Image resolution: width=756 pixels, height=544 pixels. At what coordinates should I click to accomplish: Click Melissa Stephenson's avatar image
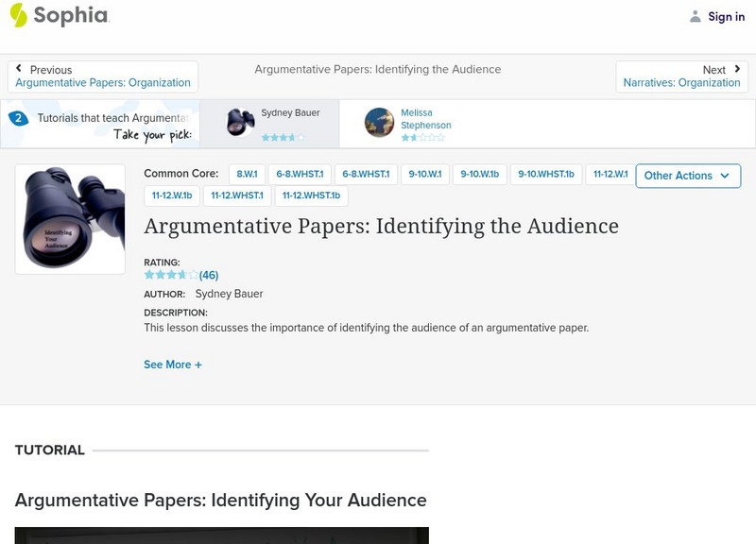(379, 123)
